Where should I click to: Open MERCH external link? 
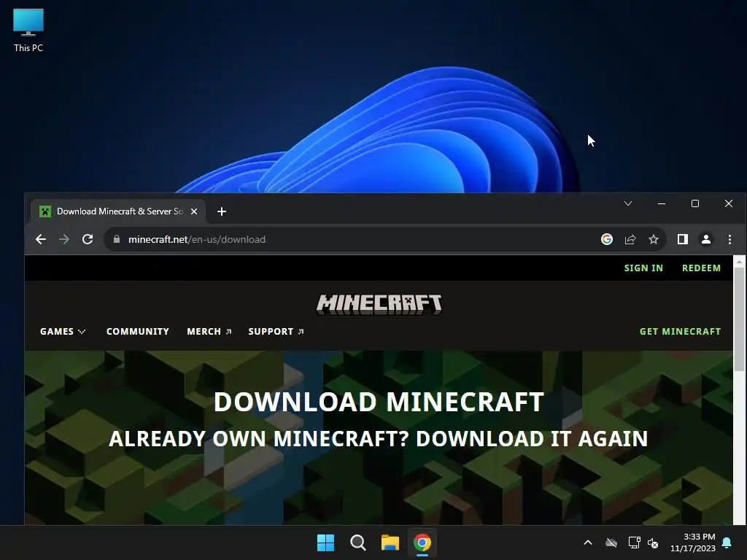[209, 332]
